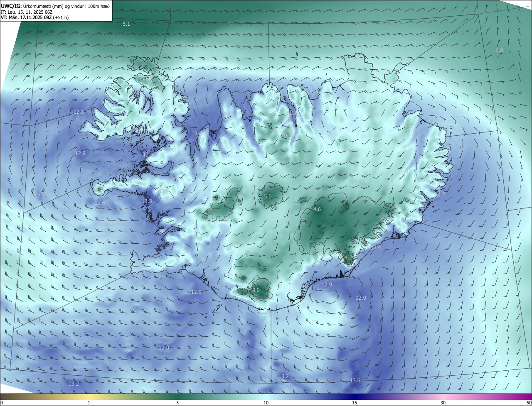The image size is (532, 406).
Task: Click the 13.6 value label on the map
Action: (x=355, y=381)
